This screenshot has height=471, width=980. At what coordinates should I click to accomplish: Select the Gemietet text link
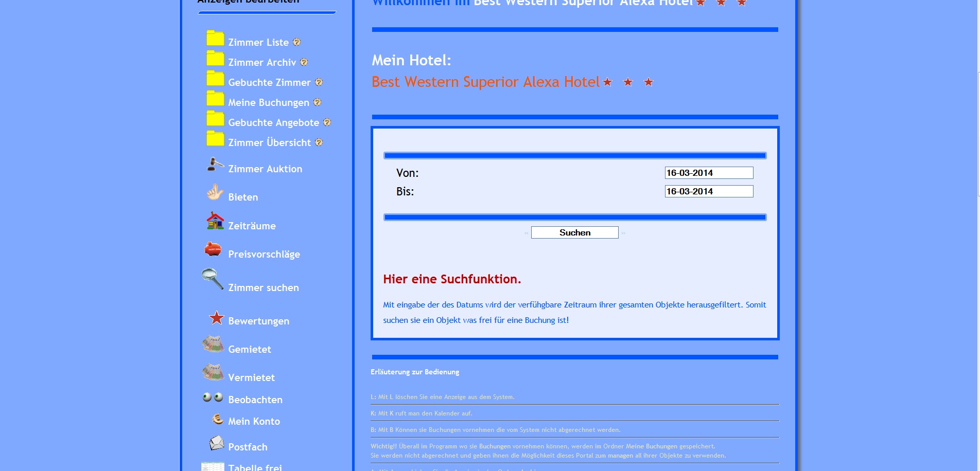tap(249, 349)
